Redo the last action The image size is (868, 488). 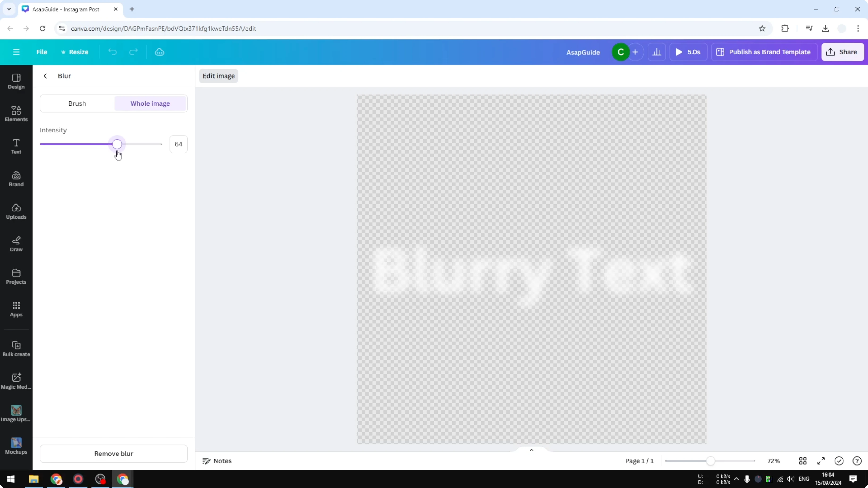[134, 52]
